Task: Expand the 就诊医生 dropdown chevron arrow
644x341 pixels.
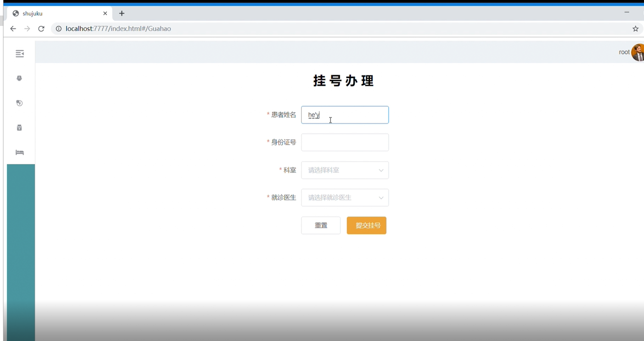Action: pos(381,198)
